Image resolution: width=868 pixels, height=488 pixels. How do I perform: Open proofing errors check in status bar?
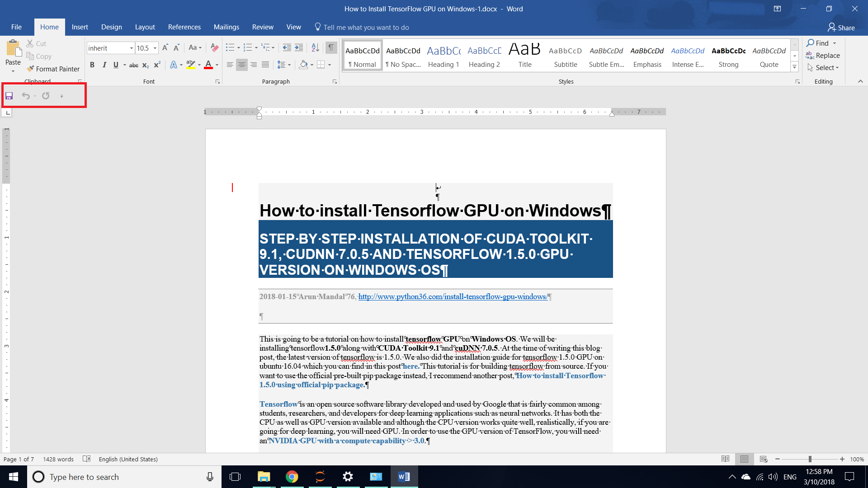click(87, 459)
